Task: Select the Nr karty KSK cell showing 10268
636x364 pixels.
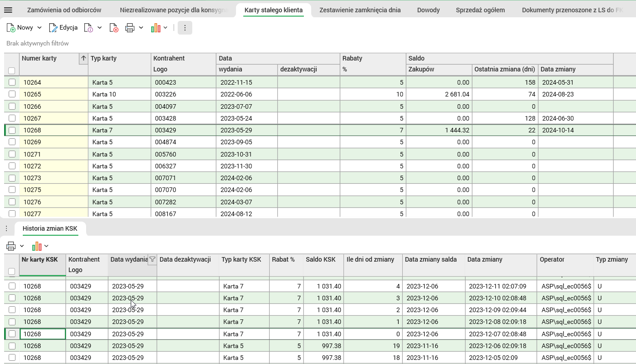Action: pos(43,334)
